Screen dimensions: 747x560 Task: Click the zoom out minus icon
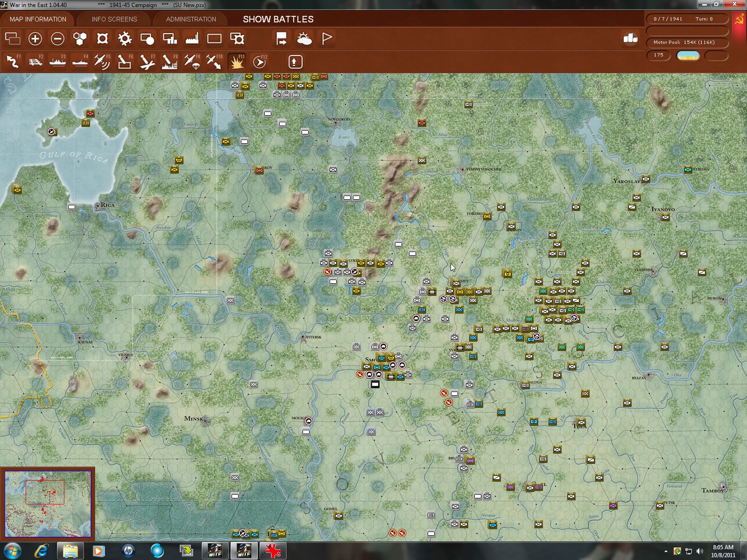click(57, 39)
